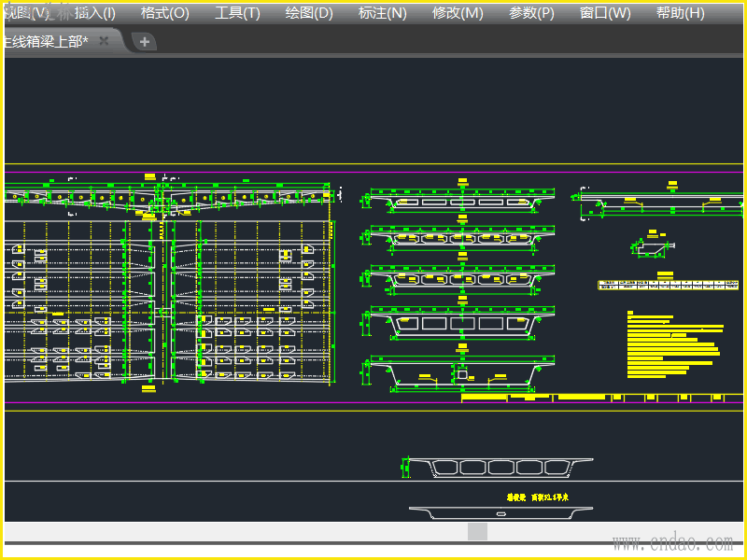
Task: Click the small detail drawing above the table
Action: 652,246
